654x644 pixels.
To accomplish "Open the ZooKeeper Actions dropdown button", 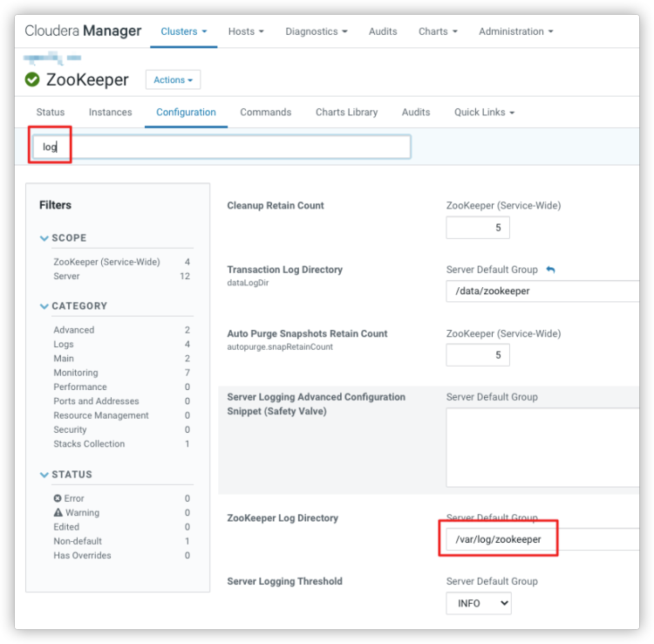I will click(174, 79).
